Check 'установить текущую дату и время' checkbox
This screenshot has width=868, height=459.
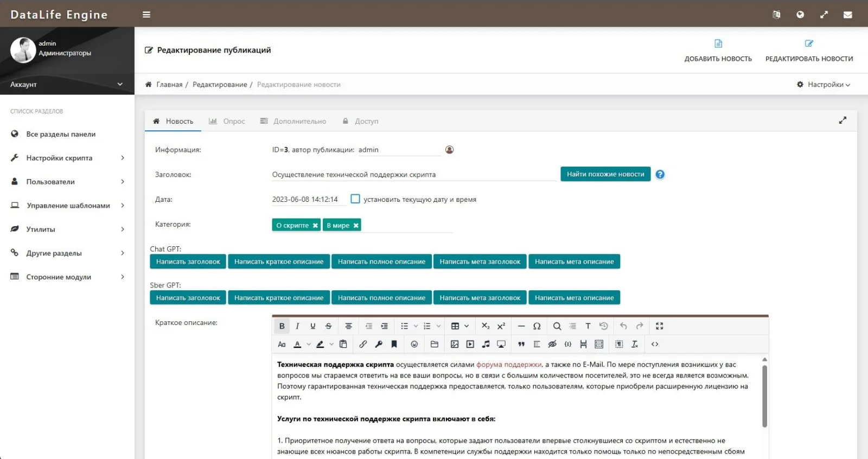355,199
